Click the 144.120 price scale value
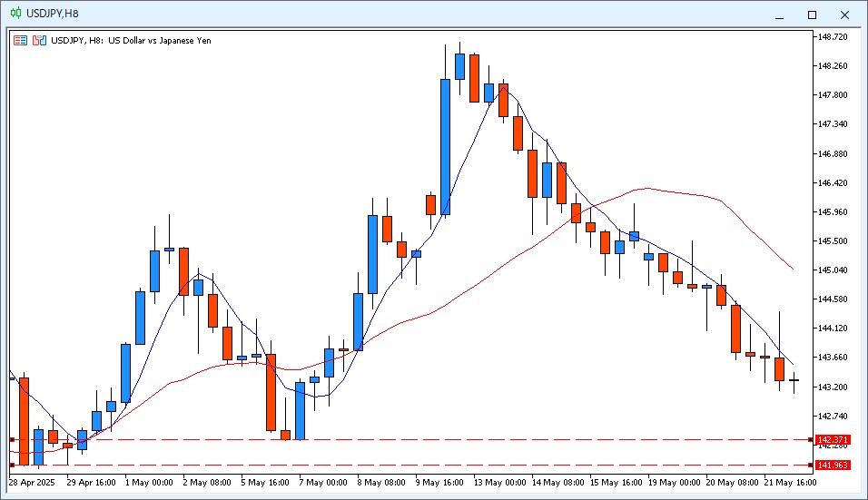Image resolution: width=868 pixels, height=500 pixels. [833, 328]
